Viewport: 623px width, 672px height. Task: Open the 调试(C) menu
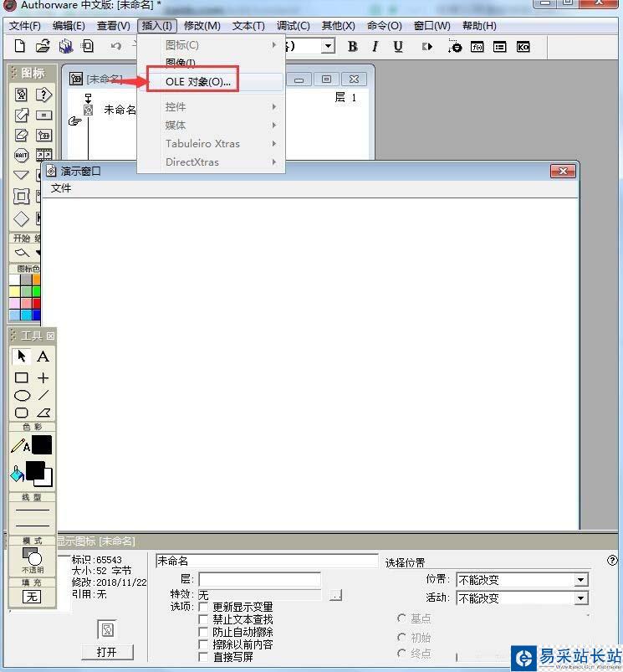[294, 26]
